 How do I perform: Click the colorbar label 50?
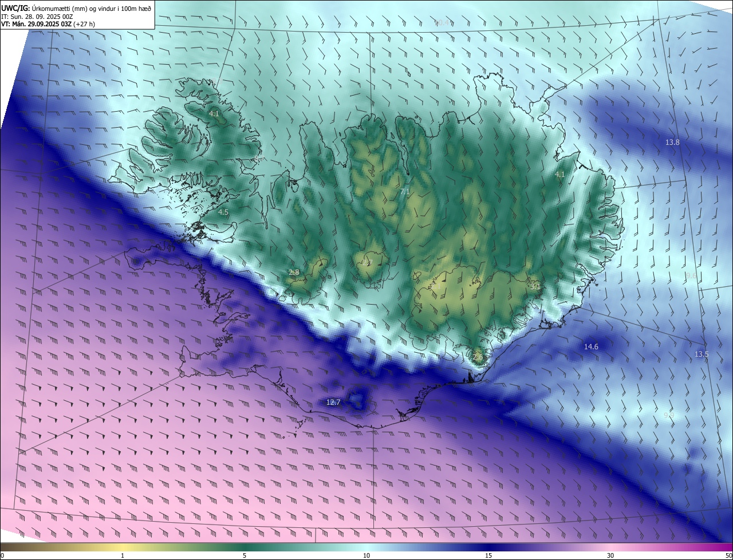coord(728,556)
